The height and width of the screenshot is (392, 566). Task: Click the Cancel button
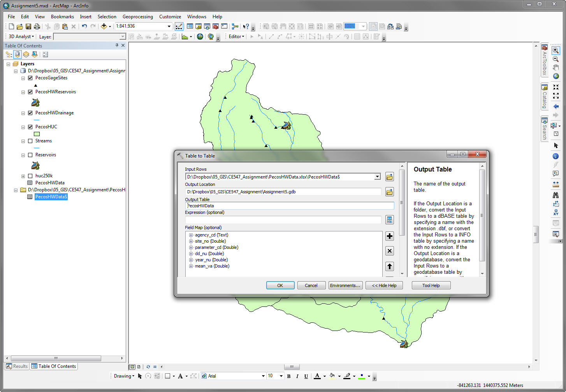coord(311,285)
